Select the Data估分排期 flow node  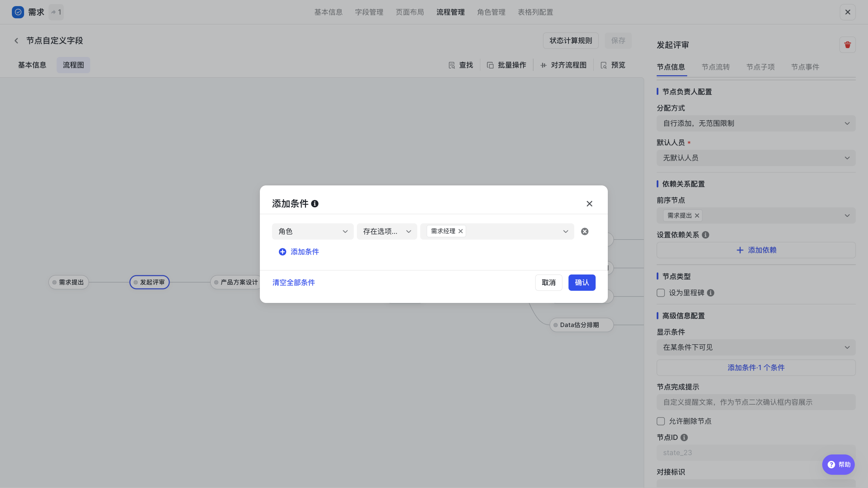581,325
